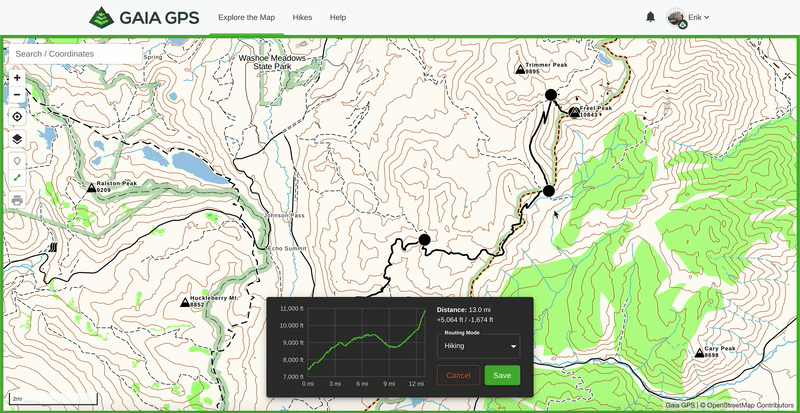Go to the Hikes tab
This screenshot has width=800, height=413.
pos(302,17)
